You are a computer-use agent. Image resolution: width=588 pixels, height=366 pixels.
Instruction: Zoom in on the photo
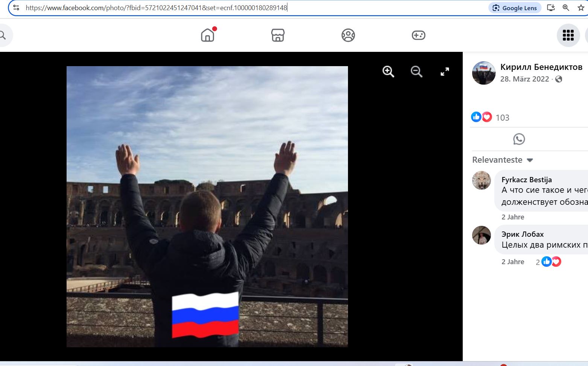point(388,71)
